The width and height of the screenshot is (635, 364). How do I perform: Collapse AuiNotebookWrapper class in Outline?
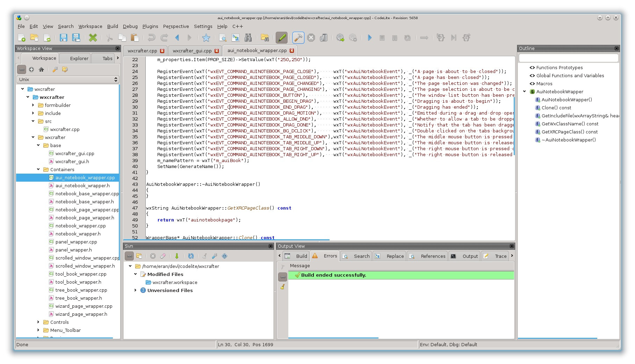click(x=525, y=92)
